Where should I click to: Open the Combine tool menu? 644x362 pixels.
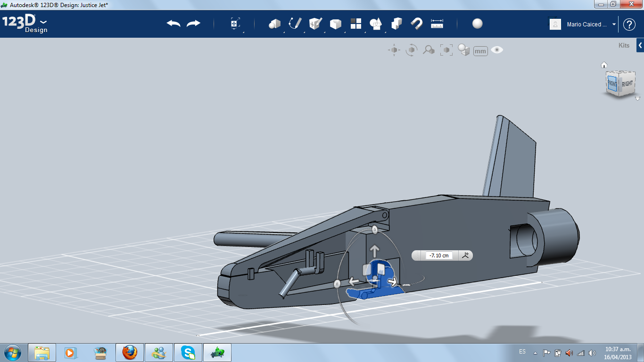pos(396,24)
